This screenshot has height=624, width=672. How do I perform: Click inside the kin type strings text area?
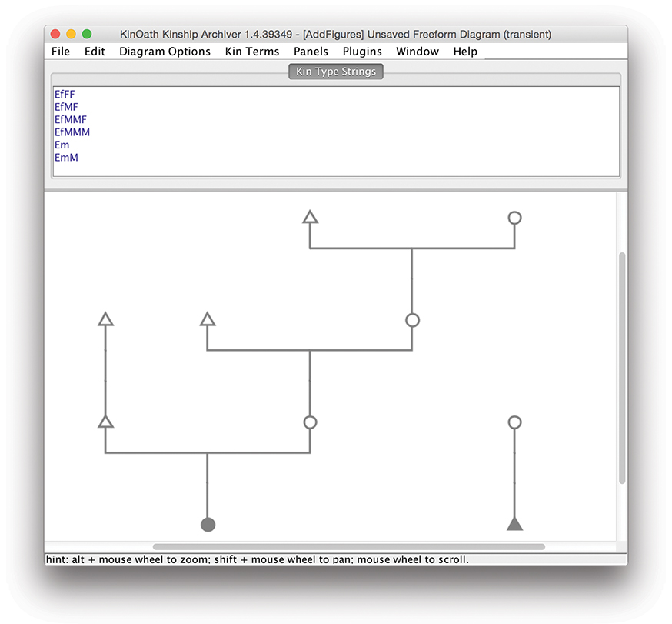click(336, 132)
